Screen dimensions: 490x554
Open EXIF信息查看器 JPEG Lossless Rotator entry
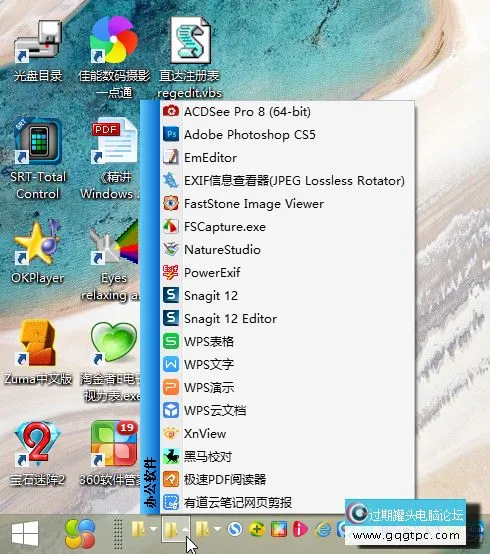[287, 181]
